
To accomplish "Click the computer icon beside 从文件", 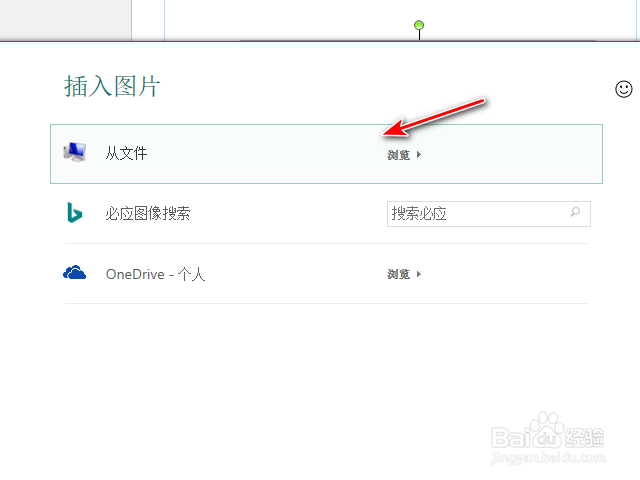I will coord(75,152).
